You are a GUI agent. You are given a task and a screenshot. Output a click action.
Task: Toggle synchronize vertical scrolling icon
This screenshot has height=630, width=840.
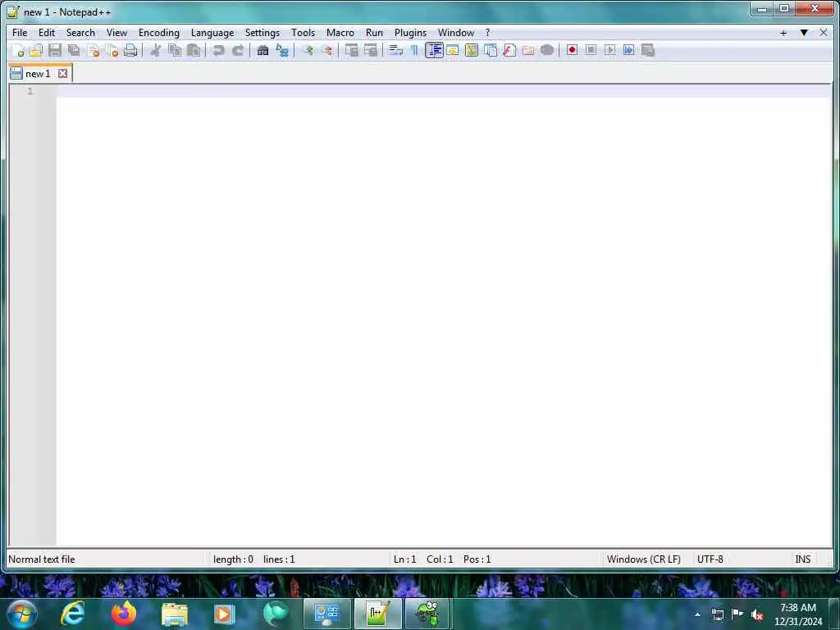pyautogui.click(x=351, y=50)
